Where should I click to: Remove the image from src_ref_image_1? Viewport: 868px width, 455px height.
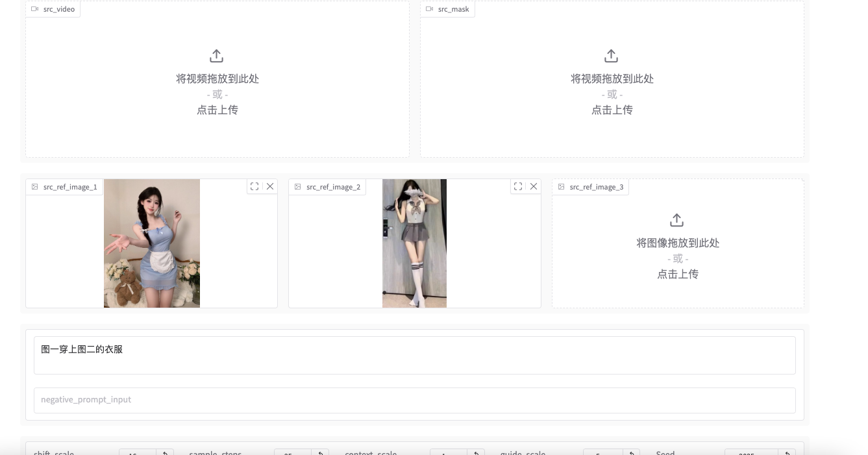270,186
